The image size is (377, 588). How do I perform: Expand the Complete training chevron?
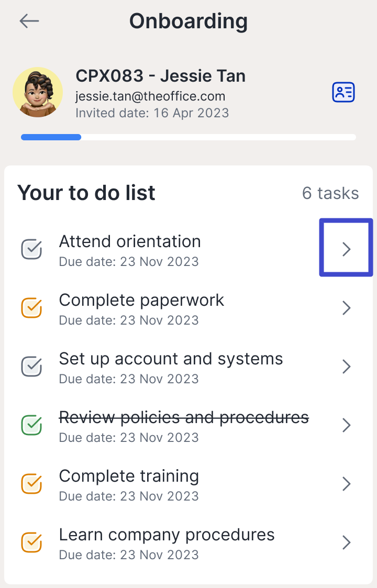tap(346, 484)
